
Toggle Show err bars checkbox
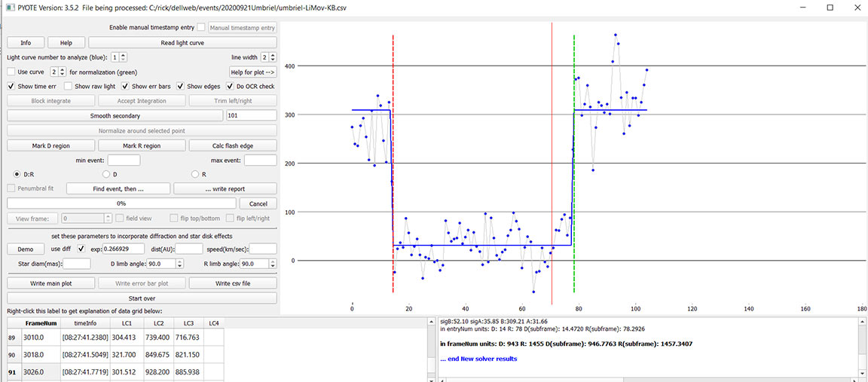(x=124, y=87)
